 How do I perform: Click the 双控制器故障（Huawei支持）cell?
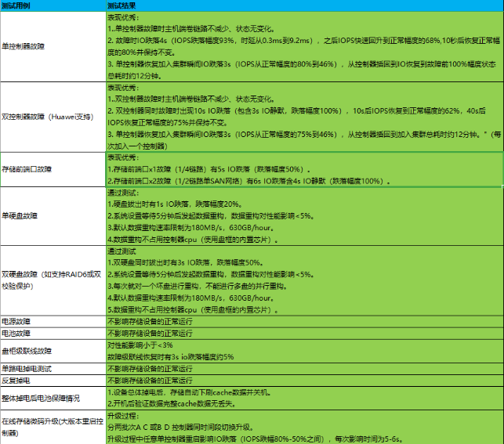pos(53,117)
